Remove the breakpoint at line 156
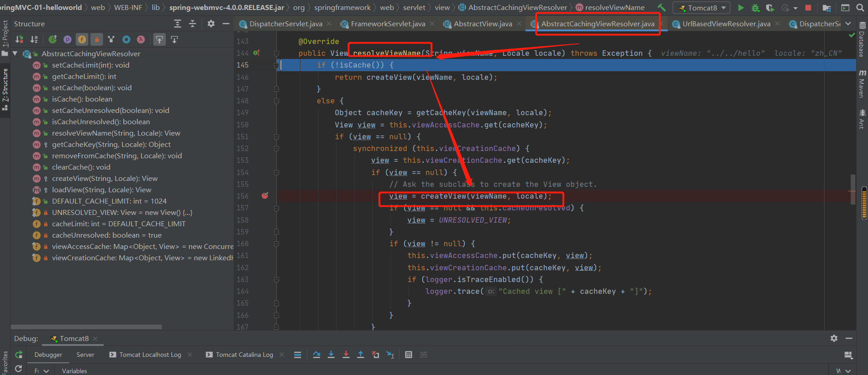The height and width of the screenshot is (375, 868). click(x=265, y=195)
